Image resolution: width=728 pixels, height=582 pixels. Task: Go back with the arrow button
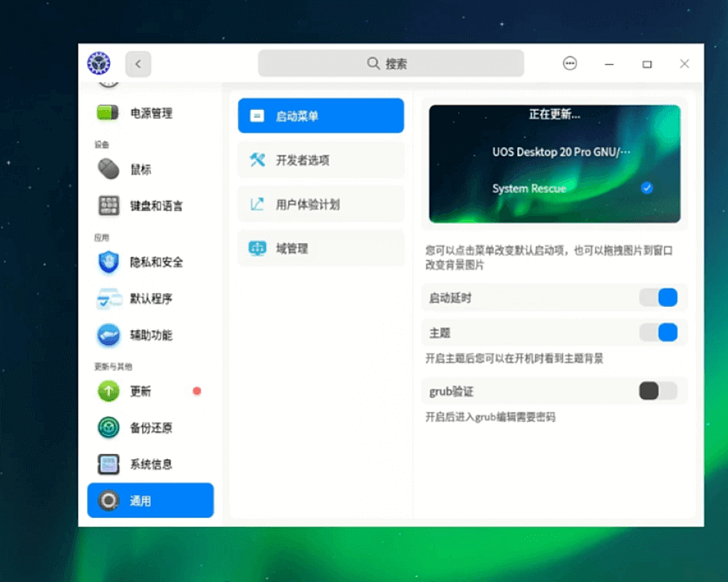pyautogui.click(x=138, y=64)
